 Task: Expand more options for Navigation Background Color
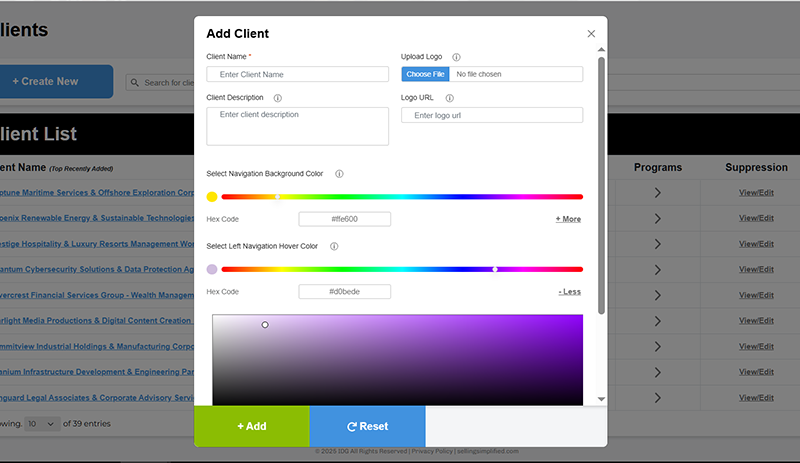pyautogui.click(x=568, y=219)
